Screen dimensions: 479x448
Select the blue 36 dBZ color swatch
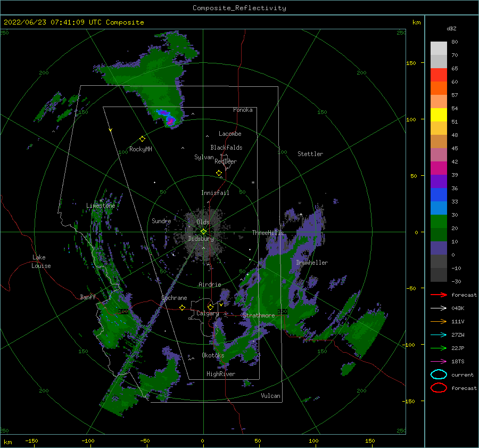click(x=439, y=194)
